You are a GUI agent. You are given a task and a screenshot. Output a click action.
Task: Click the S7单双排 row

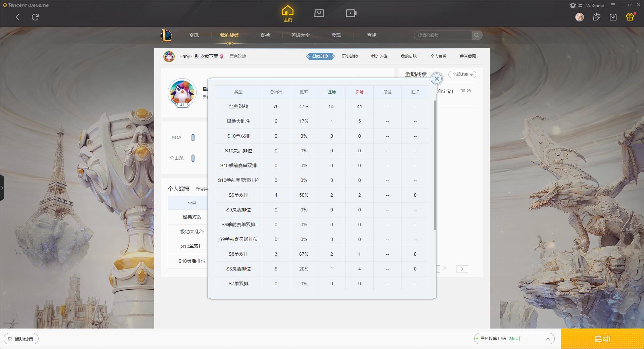[x=322, y=284]
